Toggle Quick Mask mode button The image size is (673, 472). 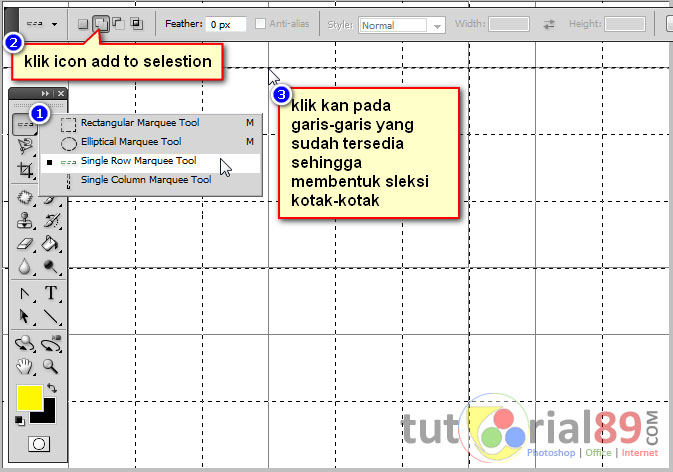[39, 443]
